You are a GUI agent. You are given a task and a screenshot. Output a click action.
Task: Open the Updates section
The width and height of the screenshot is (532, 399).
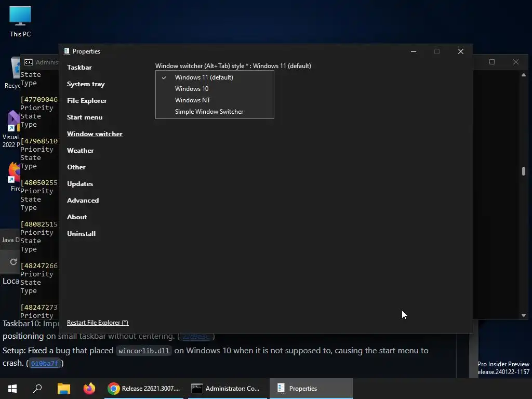pyautogui.click(x=80, y=183)
